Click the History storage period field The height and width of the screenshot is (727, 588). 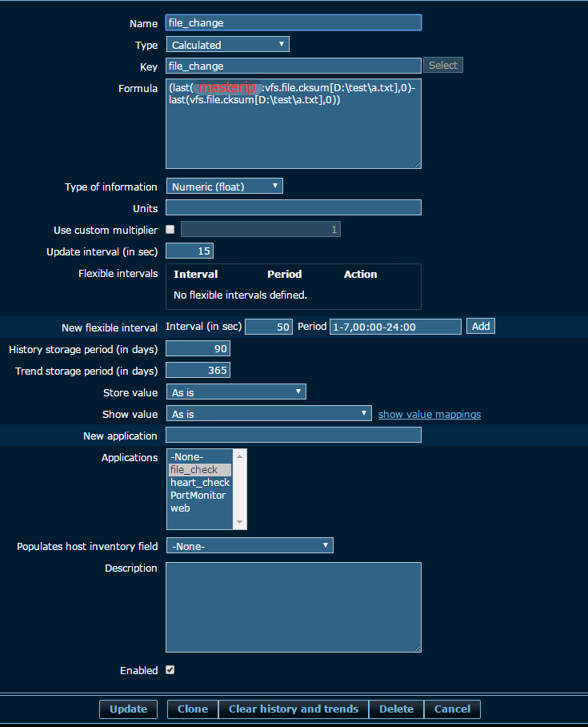click(x=198, y=348)
